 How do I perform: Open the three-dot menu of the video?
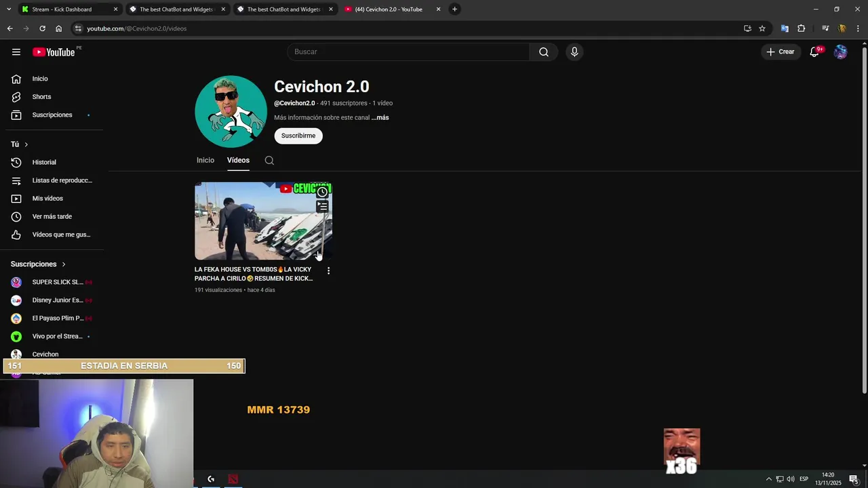[x=328, y=270]
